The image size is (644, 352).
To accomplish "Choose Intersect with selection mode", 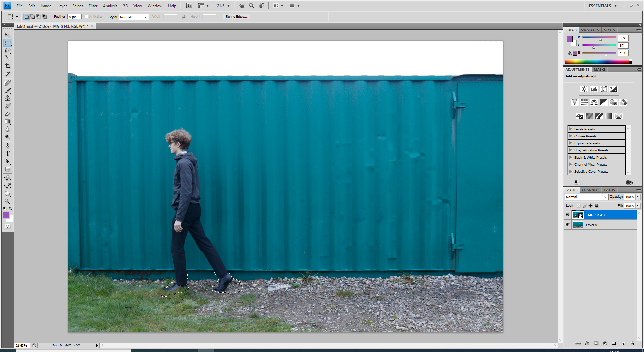I will [44, 17].
